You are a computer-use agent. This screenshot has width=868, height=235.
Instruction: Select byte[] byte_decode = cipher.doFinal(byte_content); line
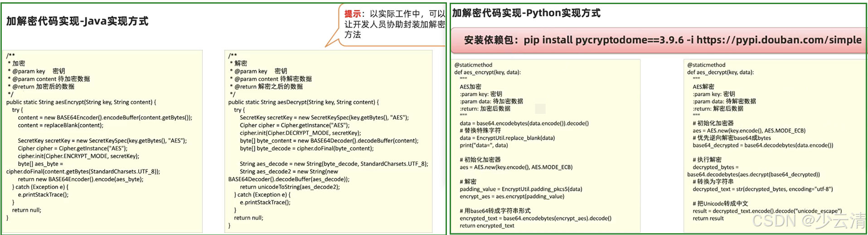[x=307, y=148]
